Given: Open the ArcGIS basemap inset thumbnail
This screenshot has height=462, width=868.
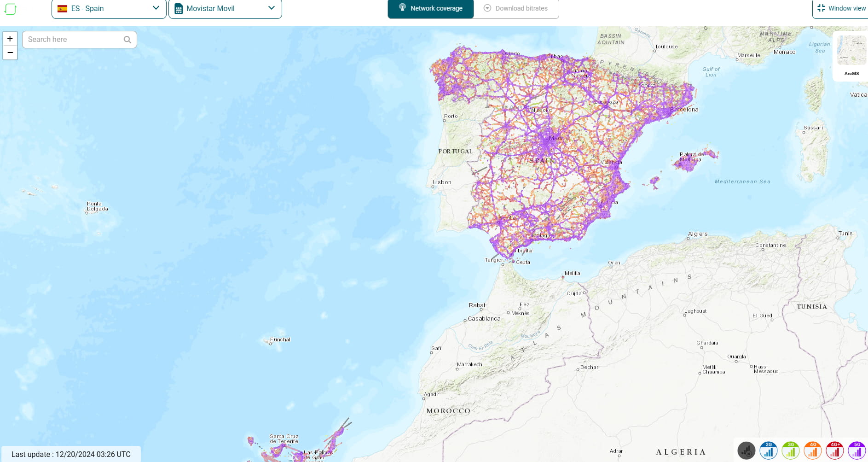Looking at the screenshot, I should (851, 50).
